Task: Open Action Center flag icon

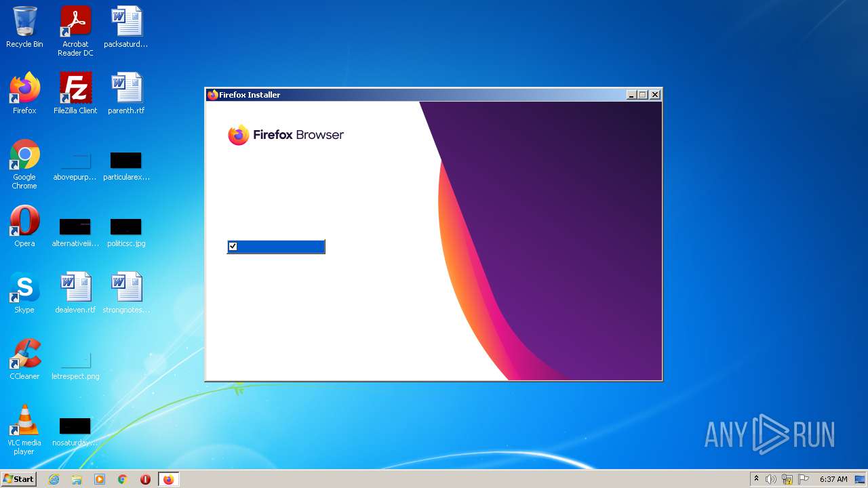Action: [x=804, y=479]
